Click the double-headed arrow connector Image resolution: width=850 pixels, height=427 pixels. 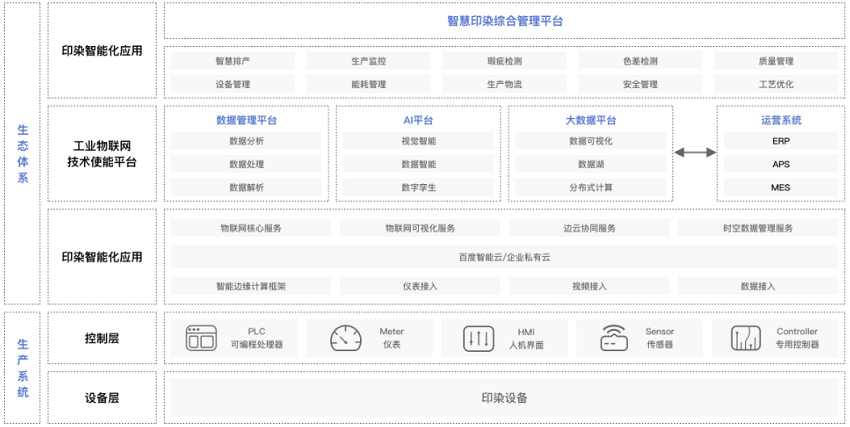(x=695, y=152)
